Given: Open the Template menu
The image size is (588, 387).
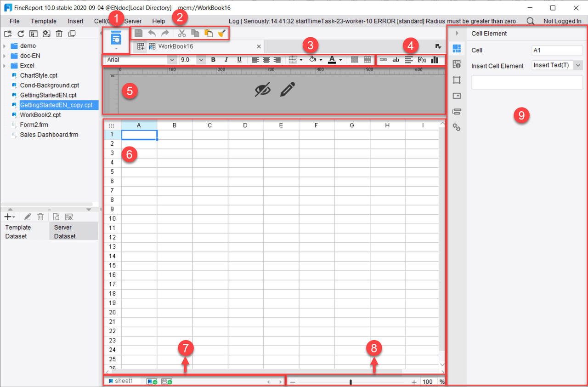Looking at the screenshot, I should 44,21.
